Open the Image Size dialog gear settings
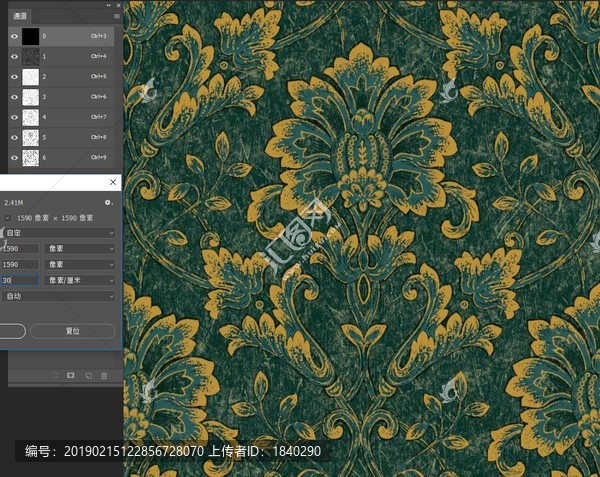Image resolution: width=600 pixels, height=477 pixels. (x=109, y=202)
